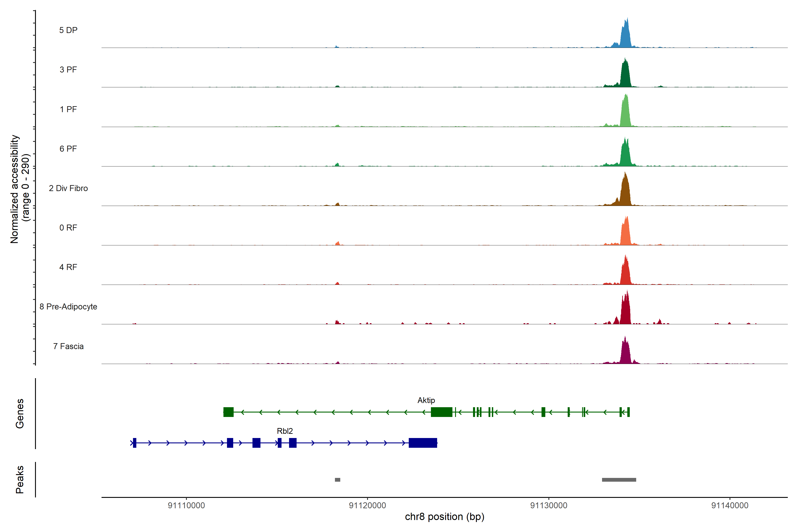The image size is (798, 532).
Task: Click the 91130000 axis tick label
Action: tap(548, 505)
